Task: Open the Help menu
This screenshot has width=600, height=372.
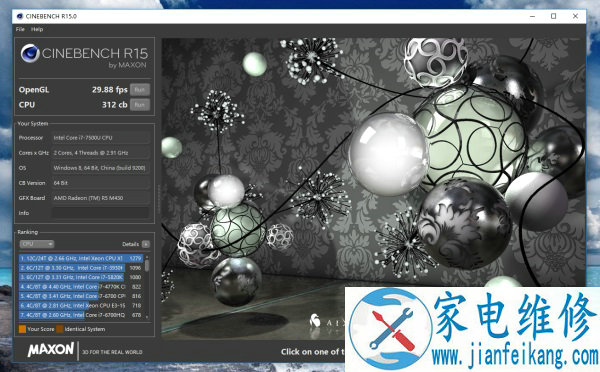Action: [37, 29]
